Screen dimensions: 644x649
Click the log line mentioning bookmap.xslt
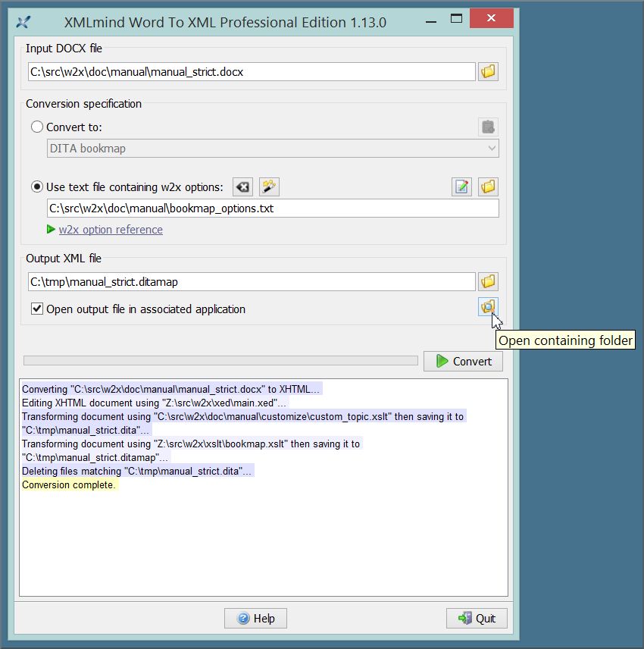pyautogui.click(x=191, y=450)
